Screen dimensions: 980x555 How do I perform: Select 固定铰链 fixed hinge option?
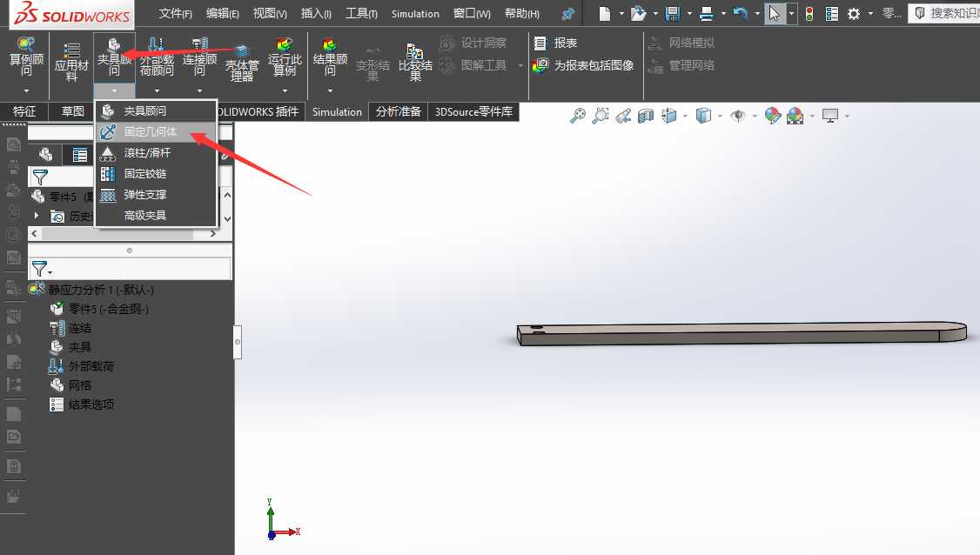pos(156,174)
